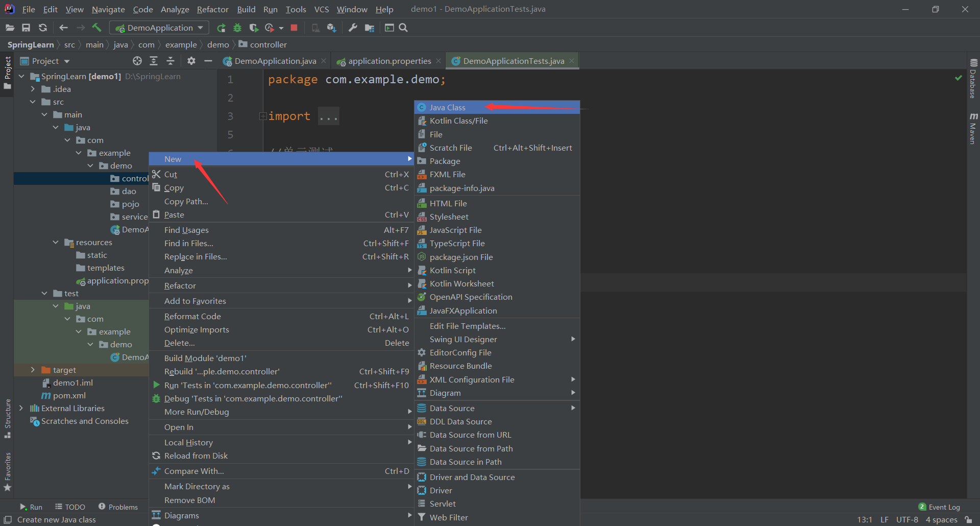Image resolution: width=980 pixels, height=526 pixels.
Task: Stop the process with the red square
Action: click(x=294, y=28)
